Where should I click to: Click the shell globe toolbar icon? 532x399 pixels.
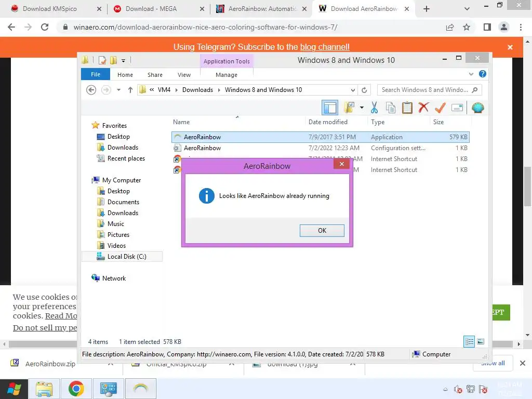pyautogui.click(x=478, y=108)
